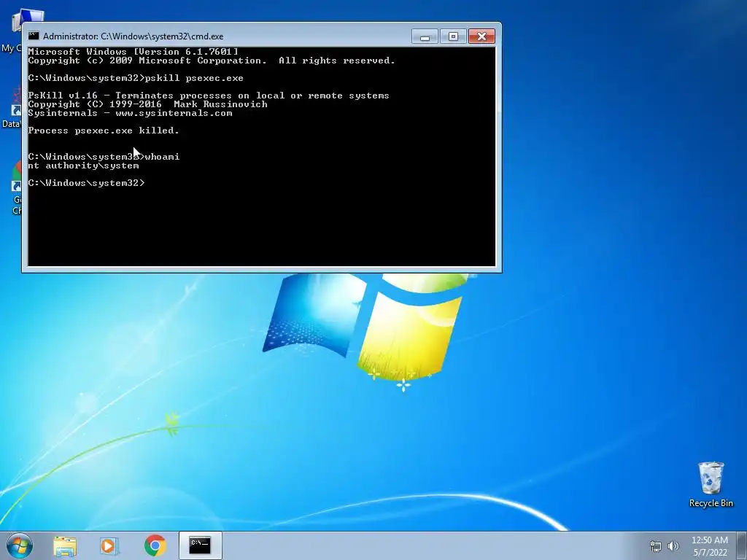Maximize the Command Prompt window
This screenshot has width=747, height=560.
453,36
